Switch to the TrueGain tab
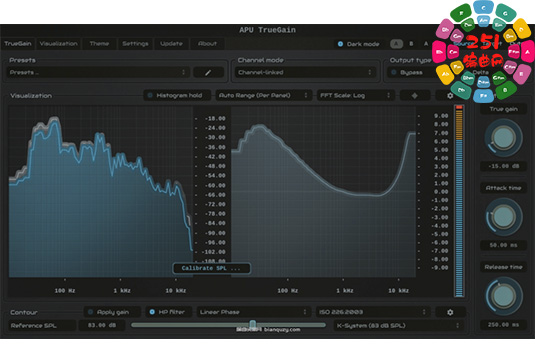 [18, 44]
